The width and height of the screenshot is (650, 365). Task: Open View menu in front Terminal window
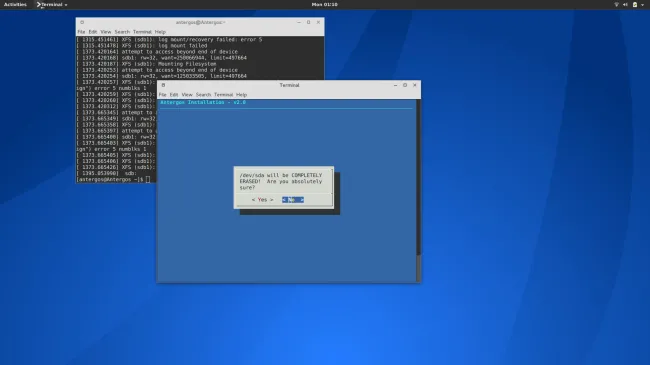[187, 95]
